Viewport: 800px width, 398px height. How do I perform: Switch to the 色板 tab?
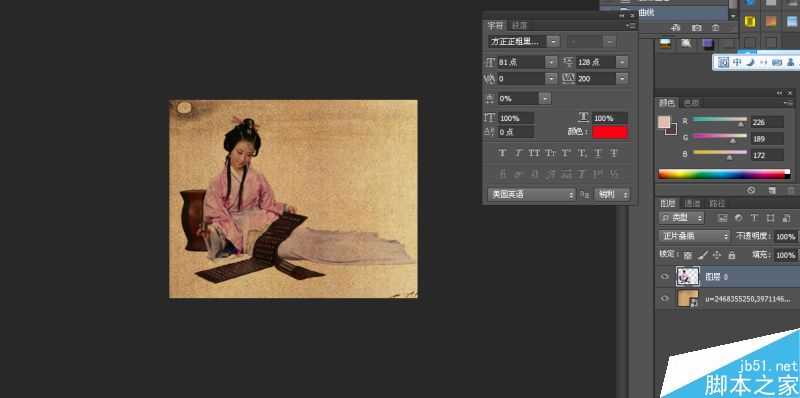point(691,103)
